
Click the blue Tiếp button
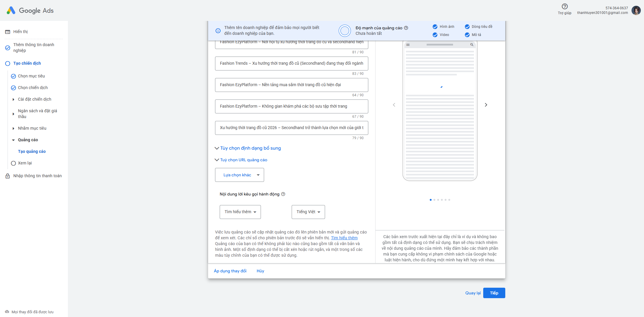494,293
